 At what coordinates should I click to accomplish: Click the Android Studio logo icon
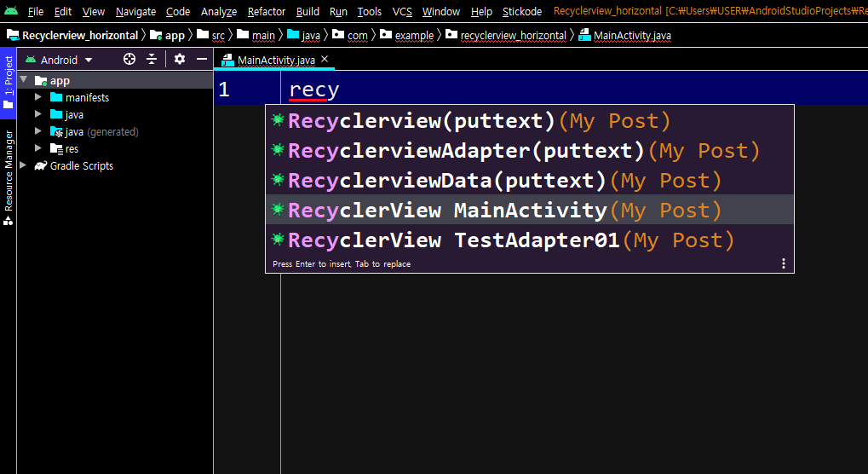click(10, 10)
